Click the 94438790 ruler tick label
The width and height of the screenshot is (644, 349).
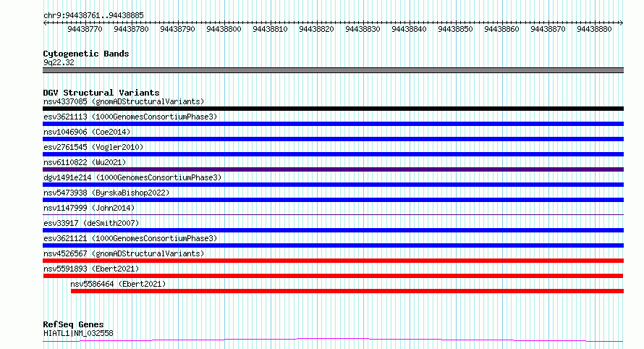click(177, 29)
